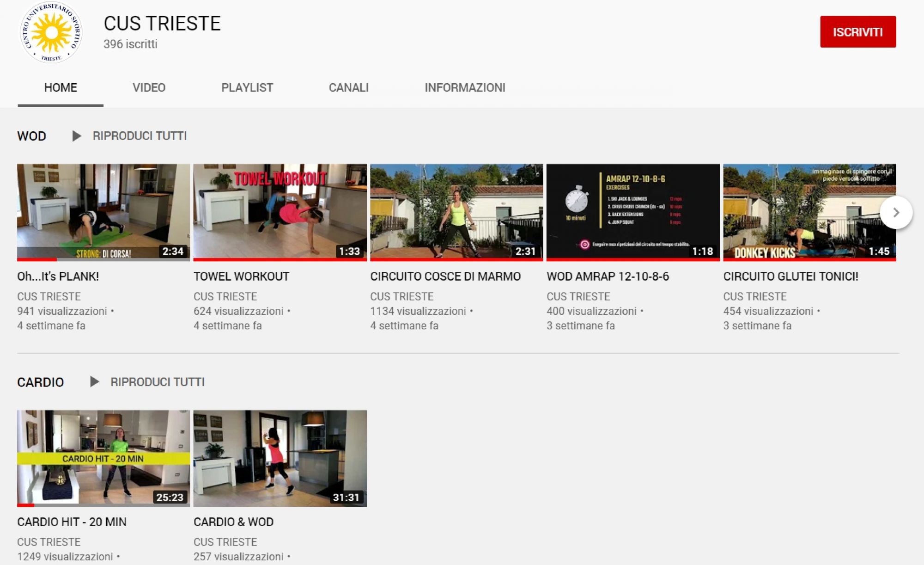Click the WOD AMRAP 12-10-8-6 title
The width and height of the screenshot is (924, 565).
tap(608, 276)
